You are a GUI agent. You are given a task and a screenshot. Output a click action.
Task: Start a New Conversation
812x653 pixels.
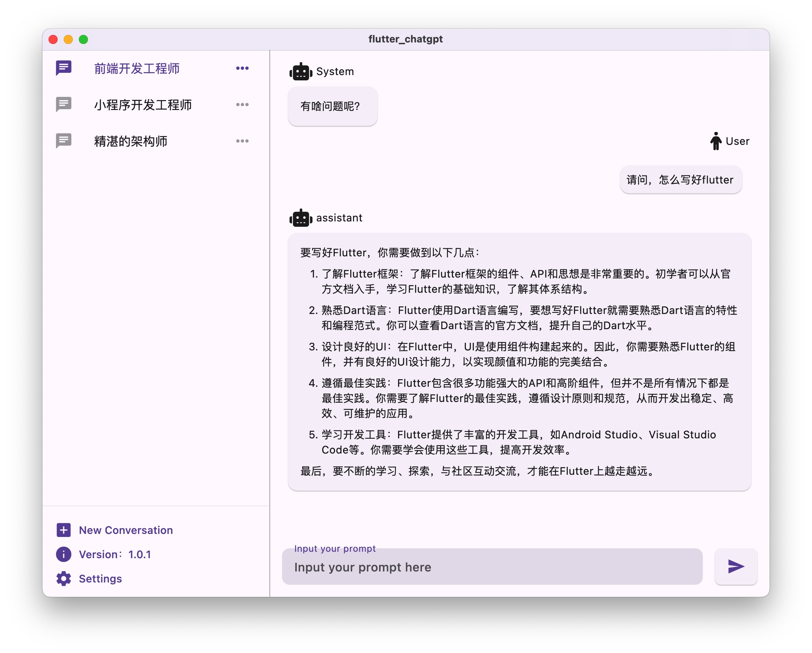[125, 530]
